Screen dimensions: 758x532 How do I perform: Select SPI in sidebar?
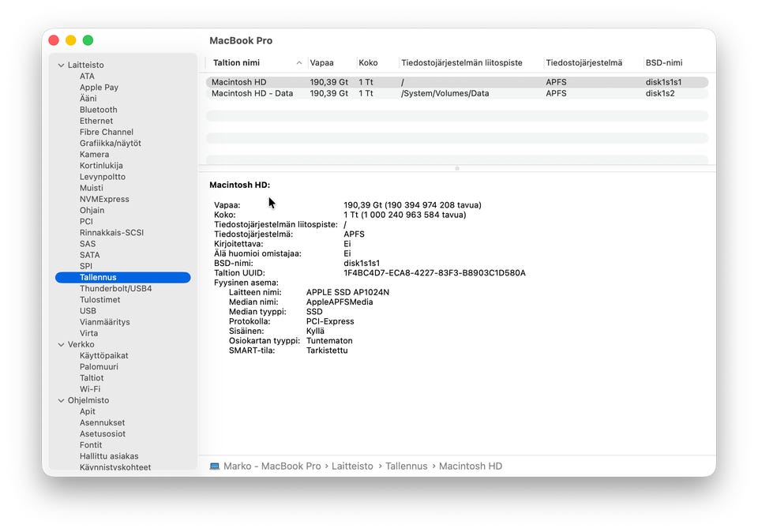point(85,266)
